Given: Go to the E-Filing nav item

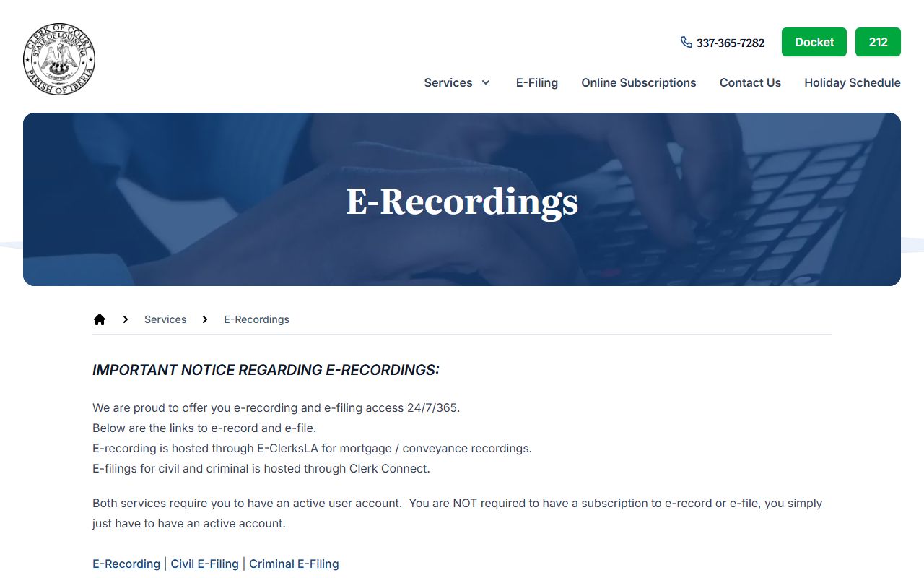Looking at the screenshot, I should pos(537,82).
